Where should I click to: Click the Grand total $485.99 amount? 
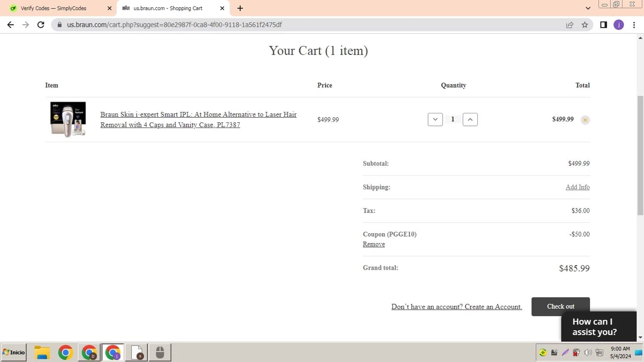(x=574, y=268)
